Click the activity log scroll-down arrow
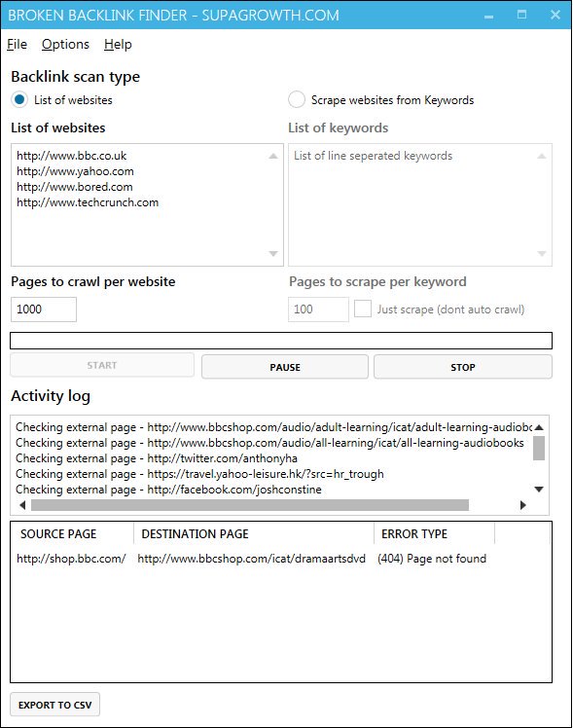Image resolution: width=573 pixels, height=728 pixels. 539,490
